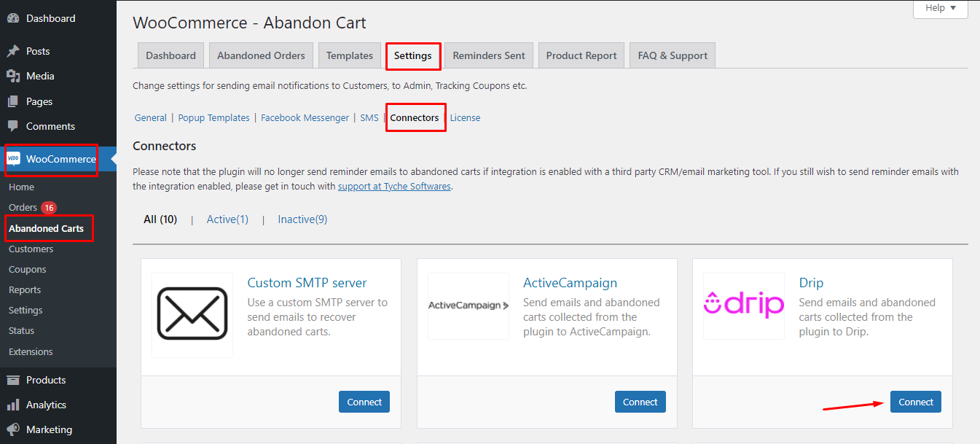Open the SMS settings link
980x444 pixels.
pyautogui.click(x=369, y=117)
